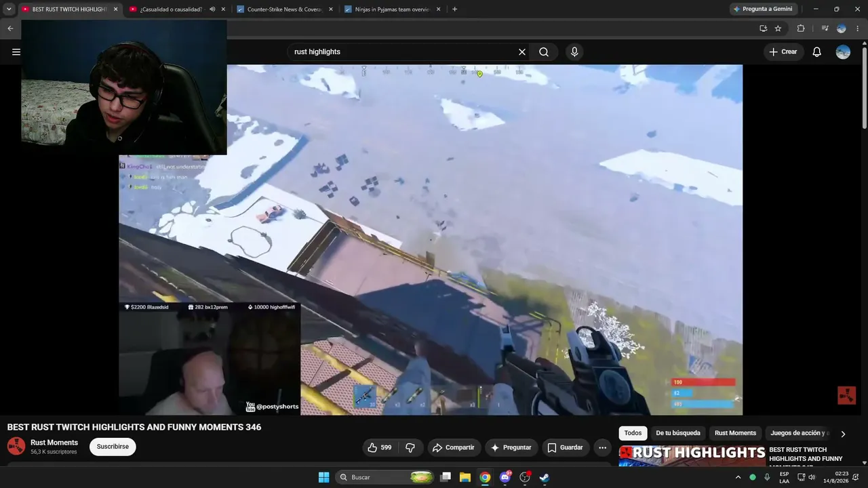Viewport: 868px width, 488px height.
Task: Open the clock showing 02:23
Action: coord(836,477)
